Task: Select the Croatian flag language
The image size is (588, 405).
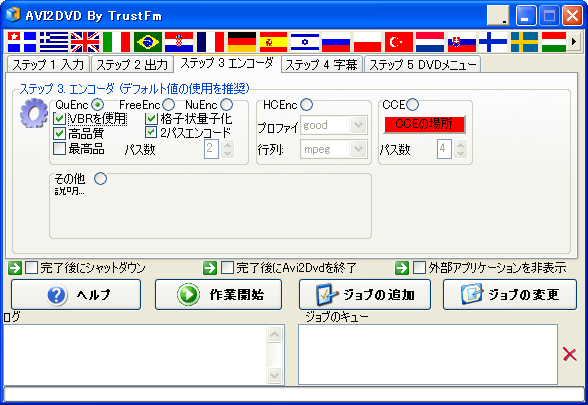Action: 179,42
